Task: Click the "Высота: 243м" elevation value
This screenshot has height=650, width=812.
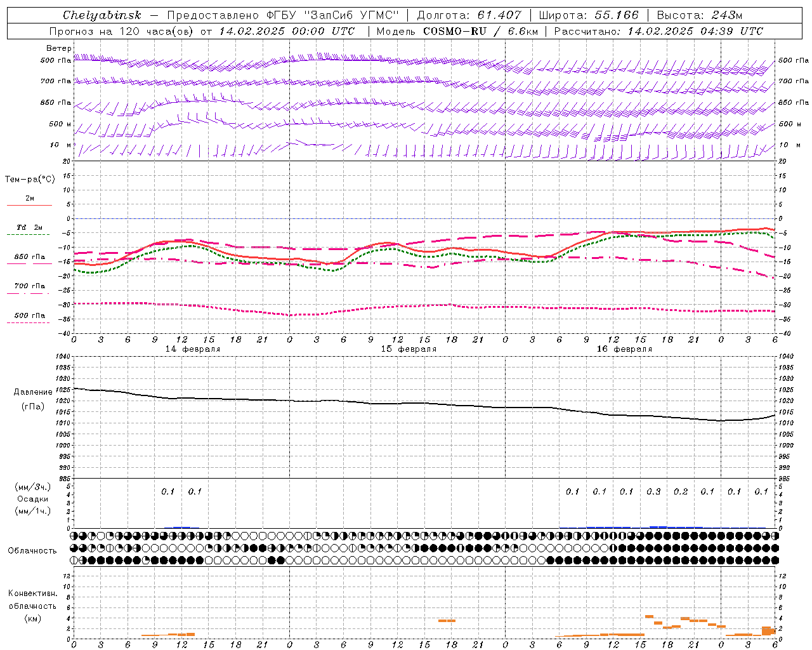Action: [700, 15]
